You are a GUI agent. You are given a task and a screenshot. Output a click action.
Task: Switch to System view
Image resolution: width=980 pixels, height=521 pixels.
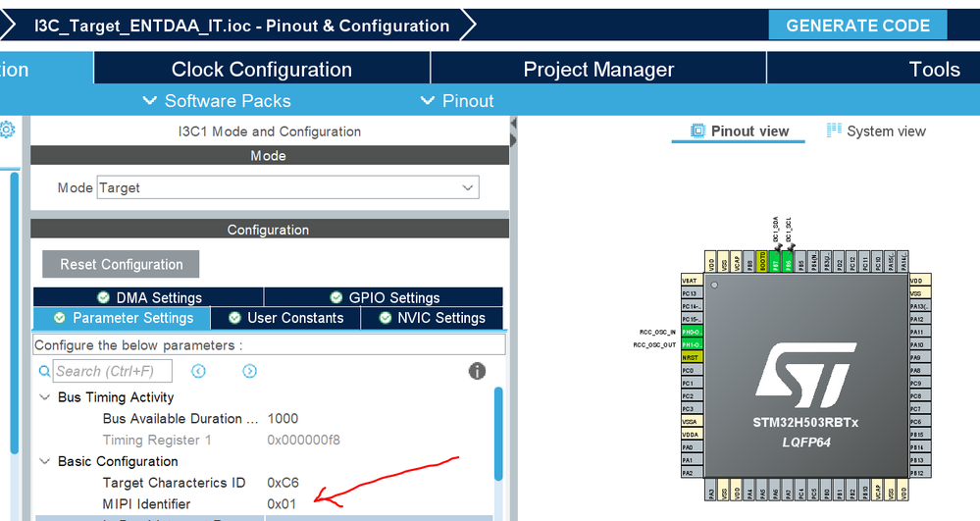(876, 130)
